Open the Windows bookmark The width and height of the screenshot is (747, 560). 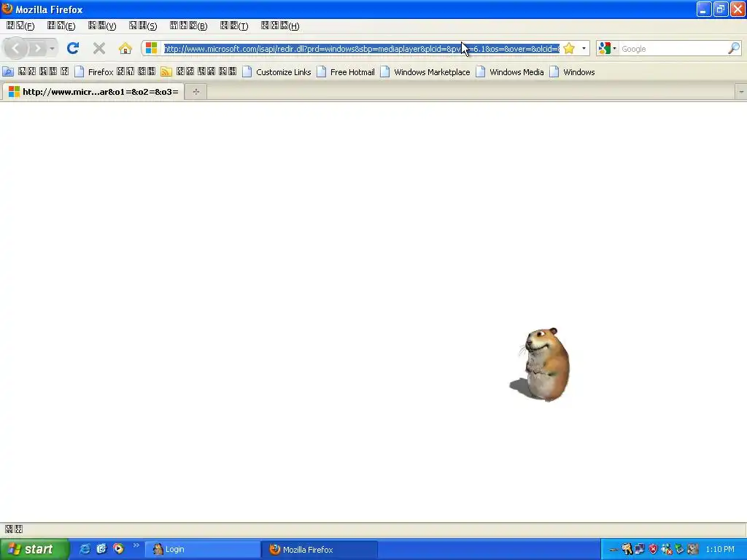[572, 72]
